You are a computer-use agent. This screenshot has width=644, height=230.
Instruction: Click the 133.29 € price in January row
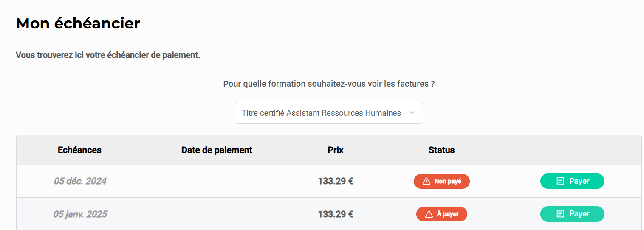point(336,214)
